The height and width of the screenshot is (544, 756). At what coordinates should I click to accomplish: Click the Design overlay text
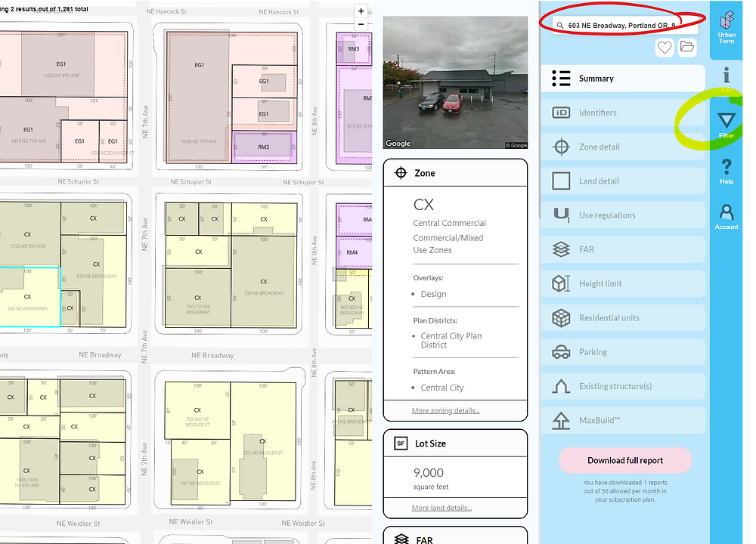[x=433, y=294]
